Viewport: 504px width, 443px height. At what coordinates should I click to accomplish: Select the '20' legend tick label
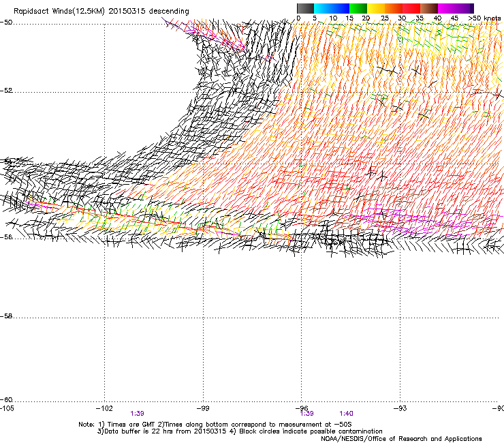(x=366, y=18)
